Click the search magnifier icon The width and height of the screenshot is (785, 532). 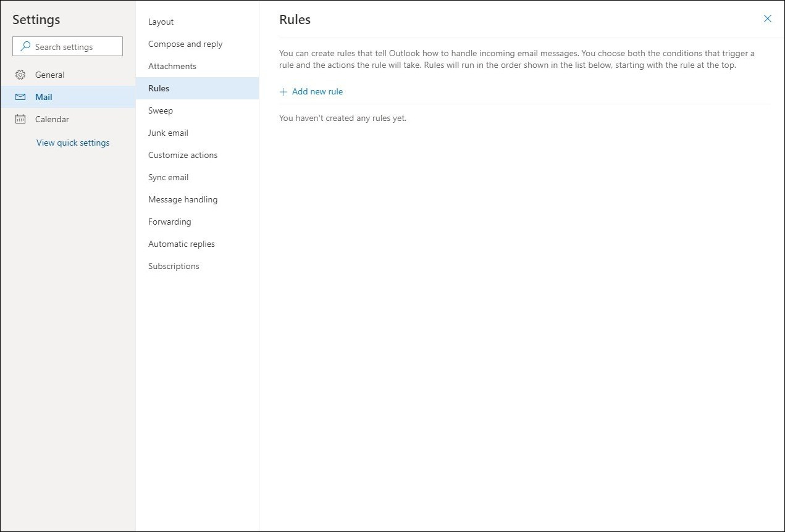point(25,46)
